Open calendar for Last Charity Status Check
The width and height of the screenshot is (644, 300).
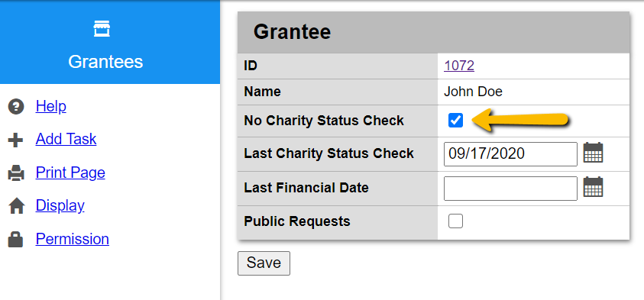pos(593,153)
